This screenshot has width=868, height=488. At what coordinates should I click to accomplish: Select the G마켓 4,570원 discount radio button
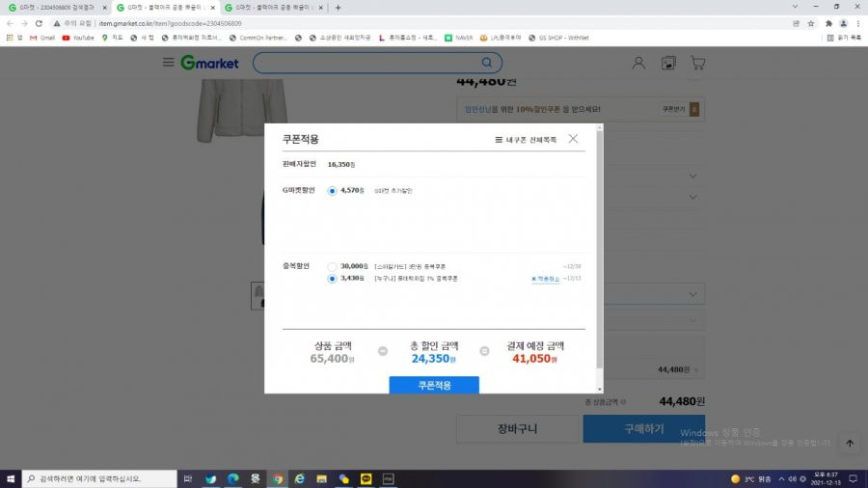pyautogui.click(x=332, y=191)
